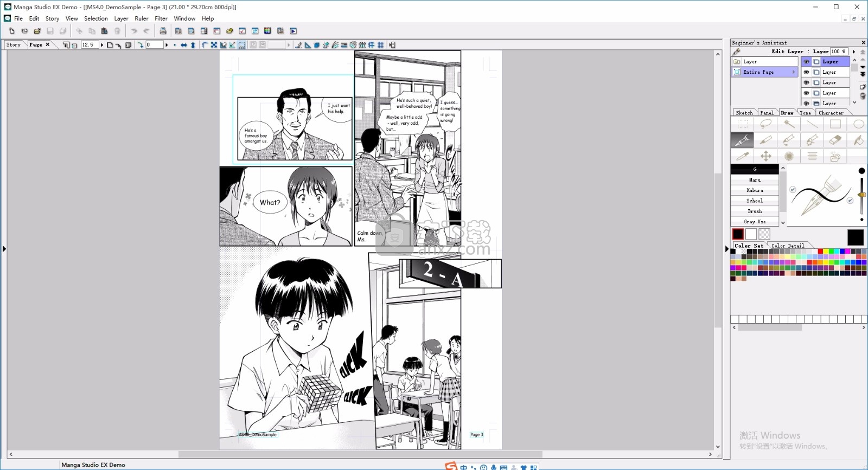Toggle eye icon of fifth Layer row
The width and height of the screenshot is (868, 470).
point(806,103)
